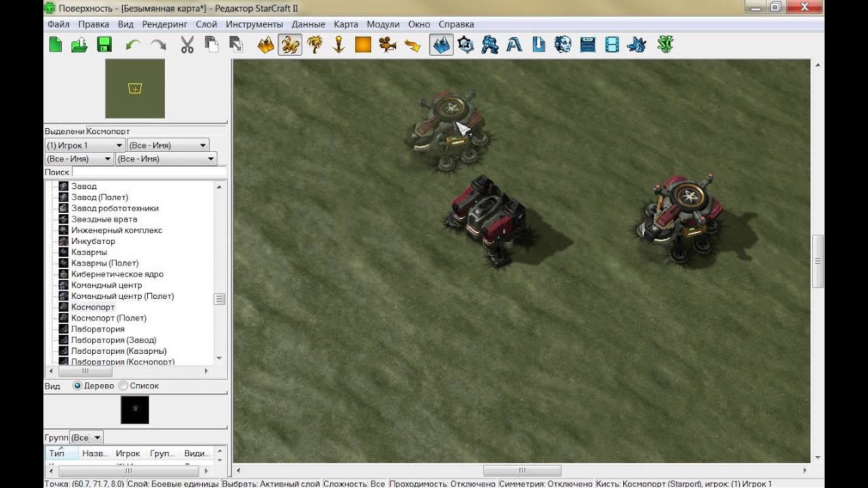Open the Data module marine icon
The width and height of the screenshot is (868, 488).
(x=490, y=45)
